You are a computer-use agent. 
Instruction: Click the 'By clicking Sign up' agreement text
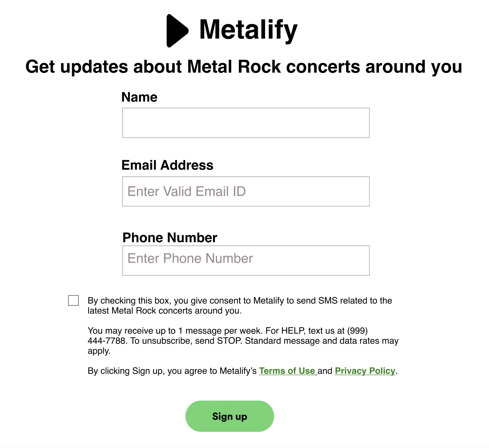pyautogui.click(x=242, y=371)
